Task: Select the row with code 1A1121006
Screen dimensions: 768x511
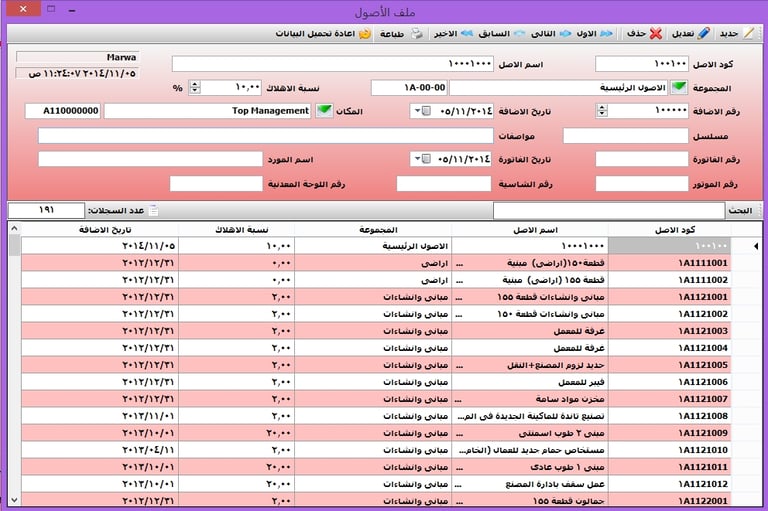Action: click(x=376, y=382)
